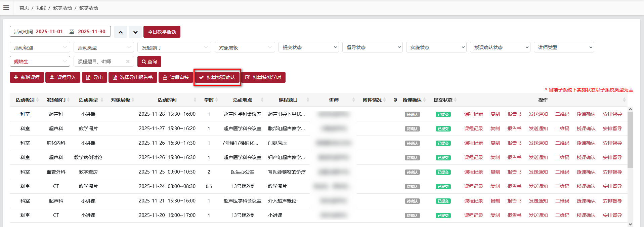Click 待确认 badge in 门脉高压 row
Viewport: 644px width, 227px height.
click(x=412, y=143)
